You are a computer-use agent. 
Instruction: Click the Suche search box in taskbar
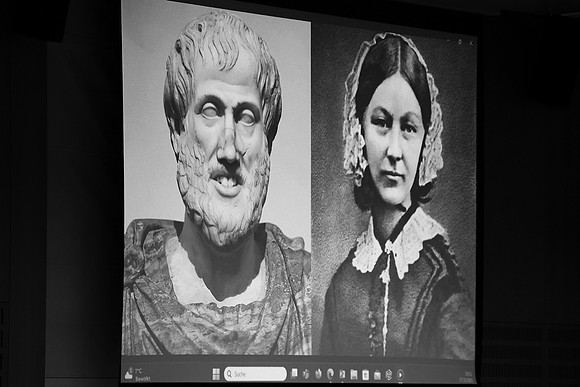pyautogui.click(x=255, y=374)
